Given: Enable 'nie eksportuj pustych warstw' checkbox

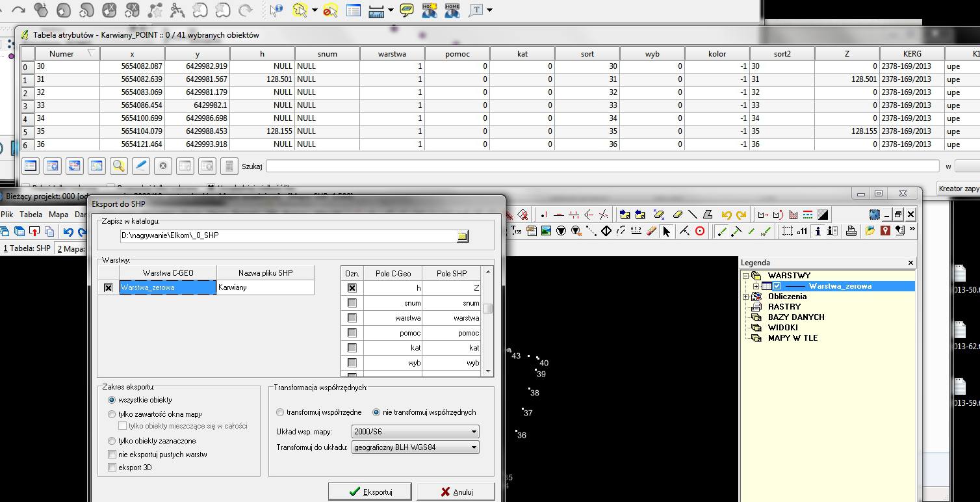Looking at the screenshot, I should pyautogui.click(x=112, y=455).
